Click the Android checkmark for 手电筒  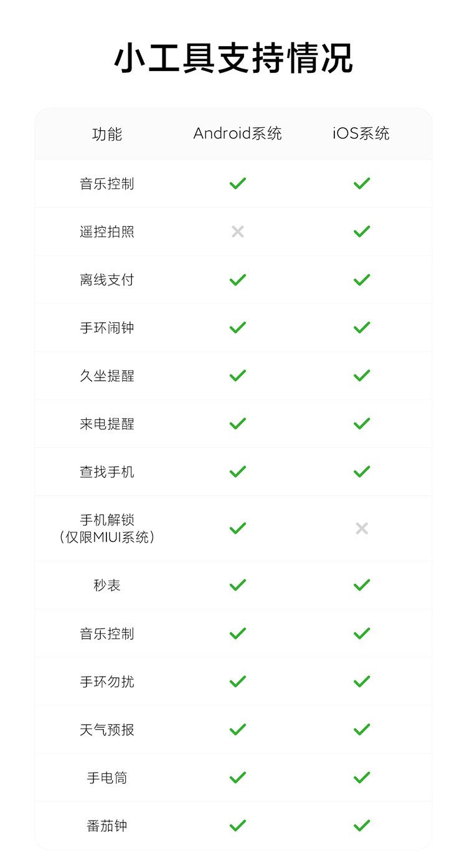tap(238, 778)
